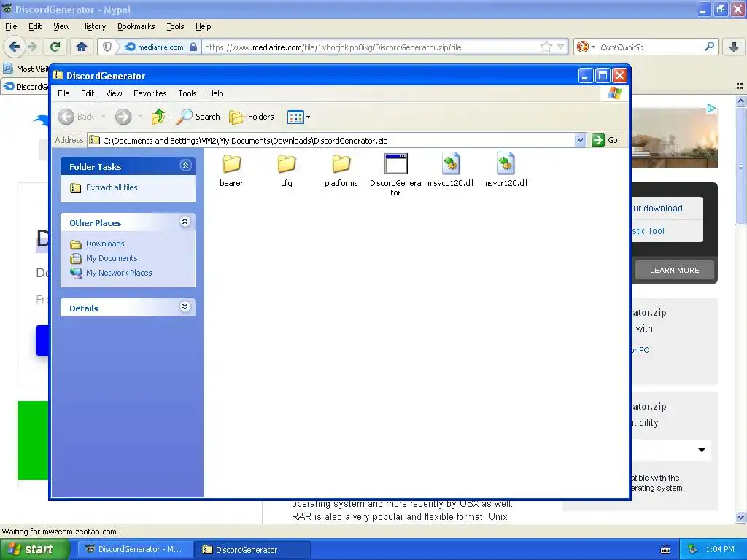Screen dimensions: 747x560
Task: Click Mypal browser back arrow
Action: tap(15, 47)
